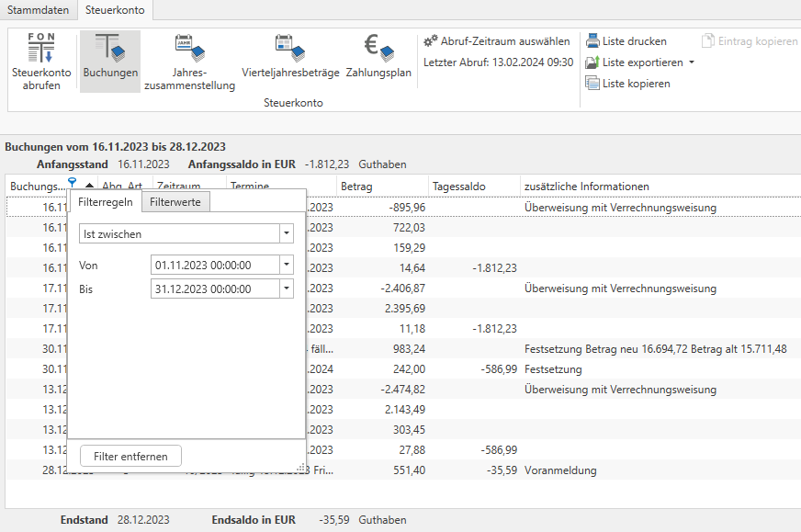
Task: Click into the Von date field
Action: click(214, 265)
